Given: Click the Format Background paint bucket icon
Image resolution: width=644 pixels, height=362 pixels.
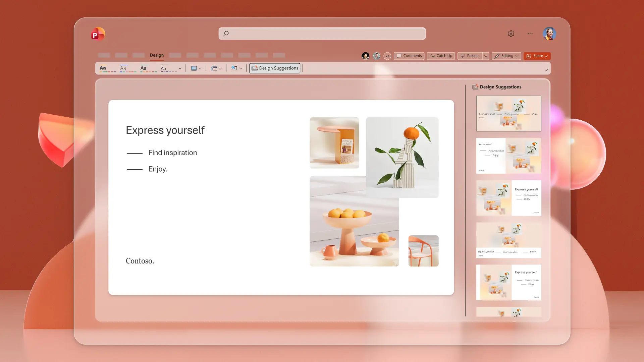Looking at the screenshot, I should [x=235, y=68].
